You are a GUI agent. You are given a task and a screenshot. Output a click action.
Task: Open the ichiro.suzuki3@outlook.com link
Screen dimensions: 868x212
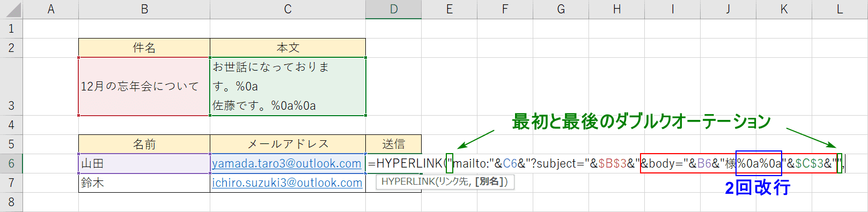point(287,183)
